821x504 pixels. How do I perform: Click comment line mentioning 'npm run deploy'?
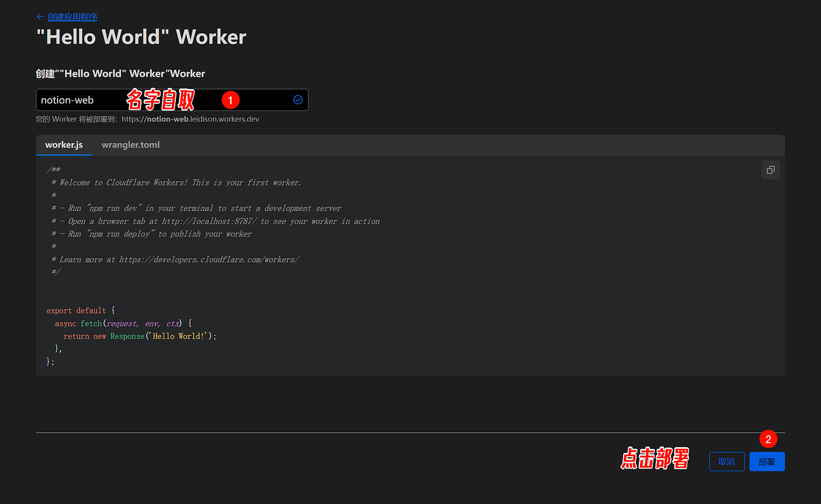(152, 234)
